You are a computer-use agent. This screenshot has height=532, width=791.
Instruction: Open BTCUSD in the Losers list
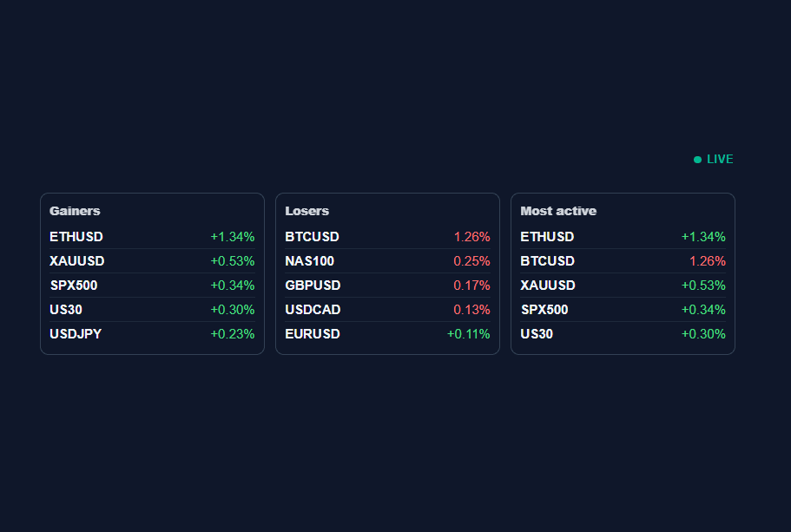click(312, 237)
